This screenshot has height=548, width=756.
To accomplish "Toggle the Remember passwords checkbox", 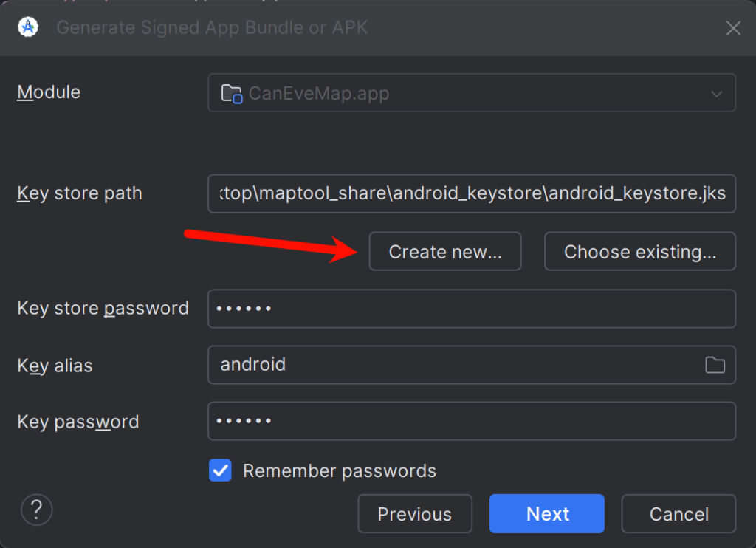I will pos(220,470).
